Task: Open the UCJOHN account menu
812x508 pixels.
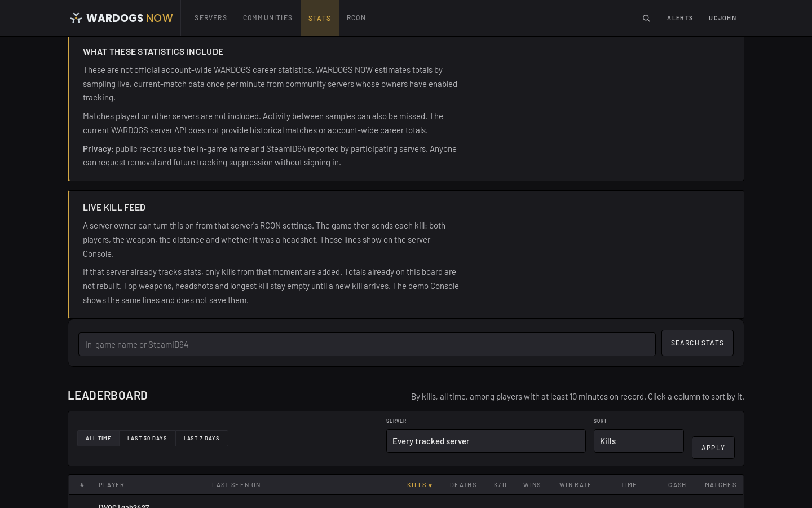Action: [722, 18]
